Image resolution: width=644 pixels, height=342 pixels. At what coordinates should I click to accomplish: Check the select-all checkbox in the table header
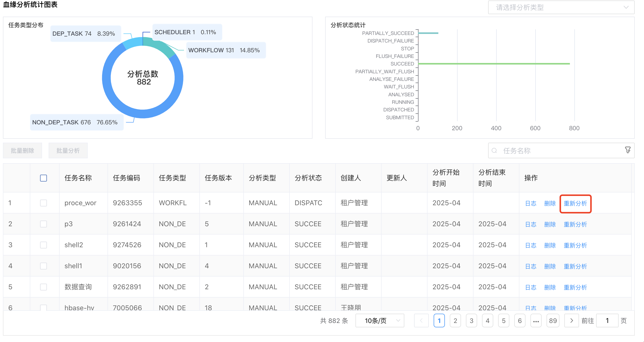43,178
